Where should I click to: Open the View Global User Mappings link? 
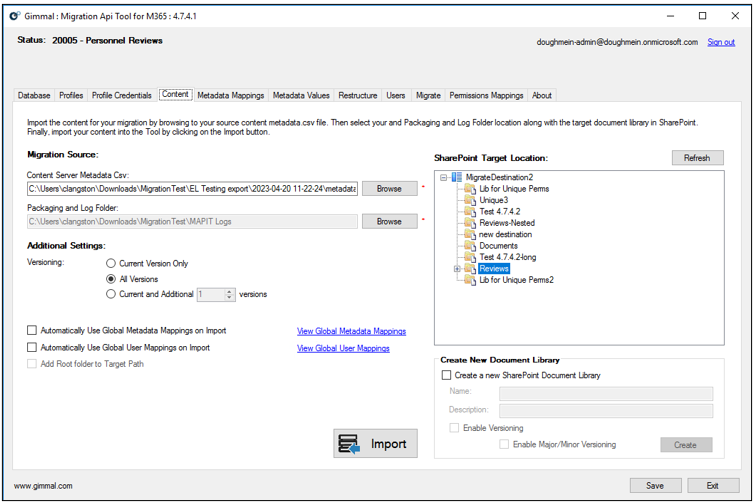343,348
